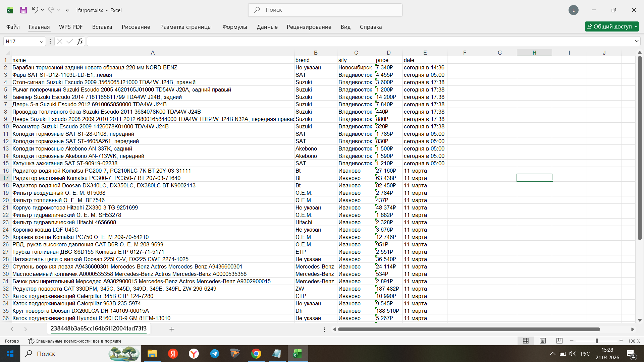Click inside the formula bar input
644x362 pixels.
[x=360, y=41]
